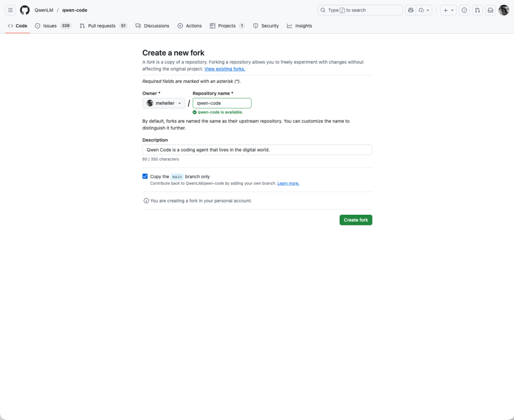The image size is (514, 420).
Task: Open the hamburger navigation menu
Action: coord(11,10)
